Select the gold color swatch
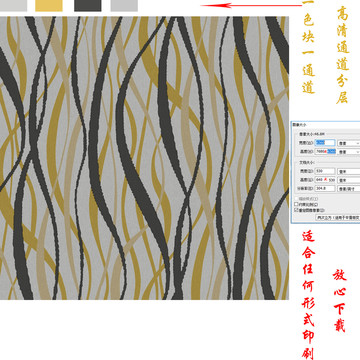Image resolution: width=360 pixels, height=360 pixels. (x=49, y=5)
